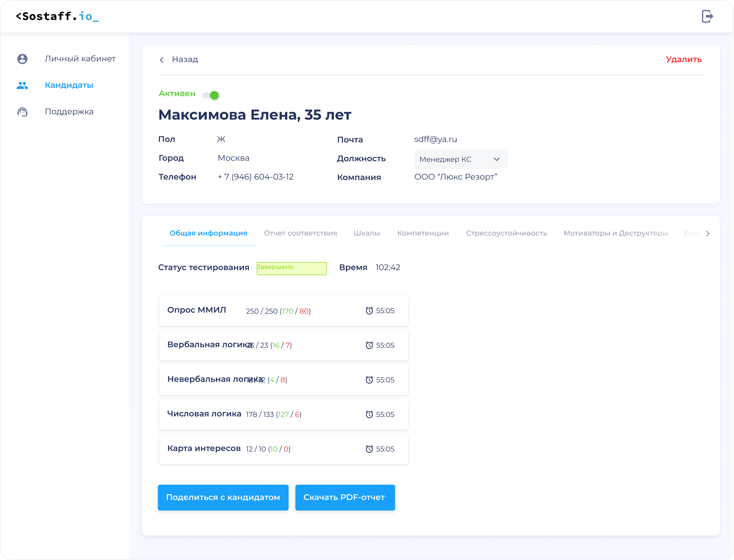Open the Невербальная логика test card
Screen dimensions: 734x560
[284, 380]
